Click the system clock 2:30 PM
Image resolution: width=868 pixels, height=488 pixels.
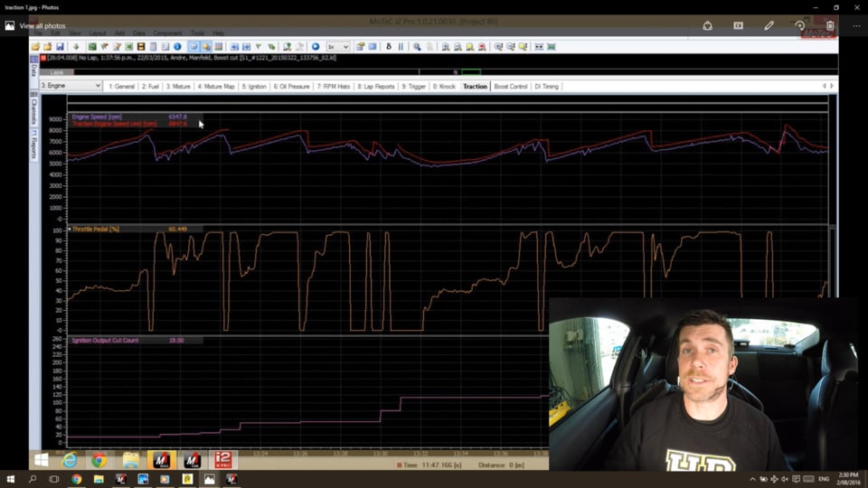pyautogui.click(x=847, y=479)
